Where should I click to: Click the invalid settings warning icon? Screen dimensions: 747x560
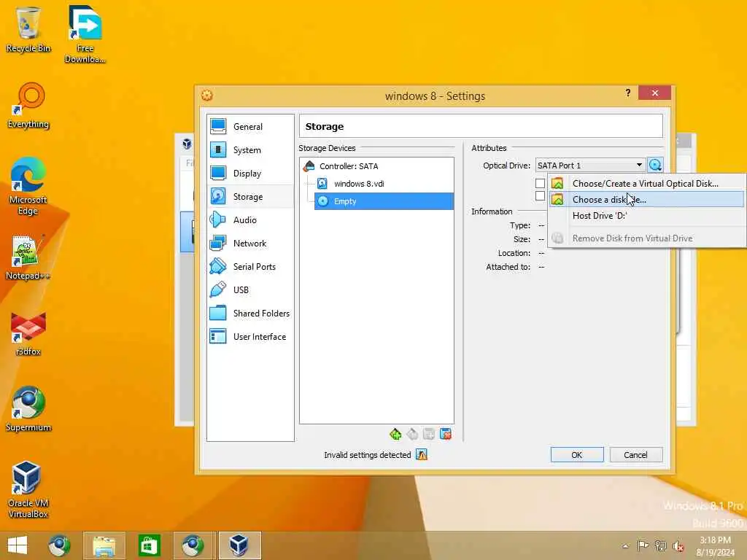[422, 455]
